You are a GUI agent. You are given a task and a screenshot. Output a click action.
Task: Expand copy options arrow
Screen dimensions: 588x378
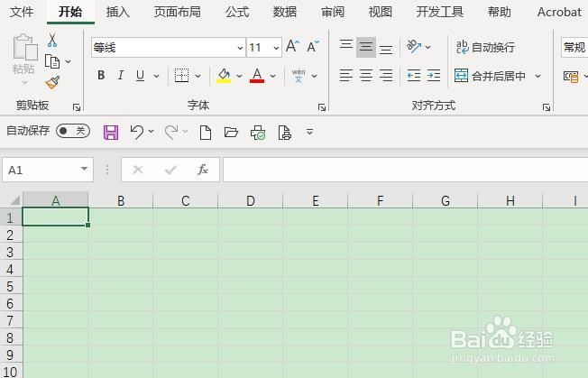(68, 61)
